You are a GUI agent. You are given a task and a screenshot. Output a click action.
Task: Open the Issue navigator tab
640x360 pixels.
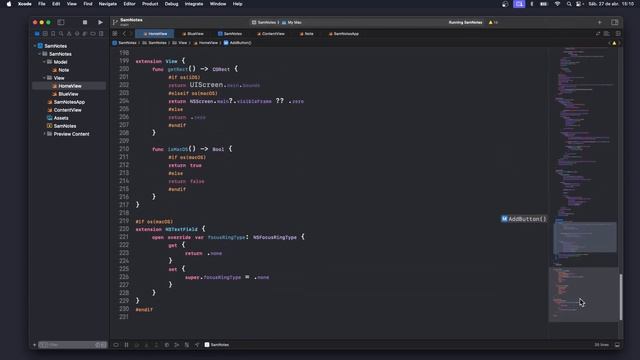tap(69, 34)
